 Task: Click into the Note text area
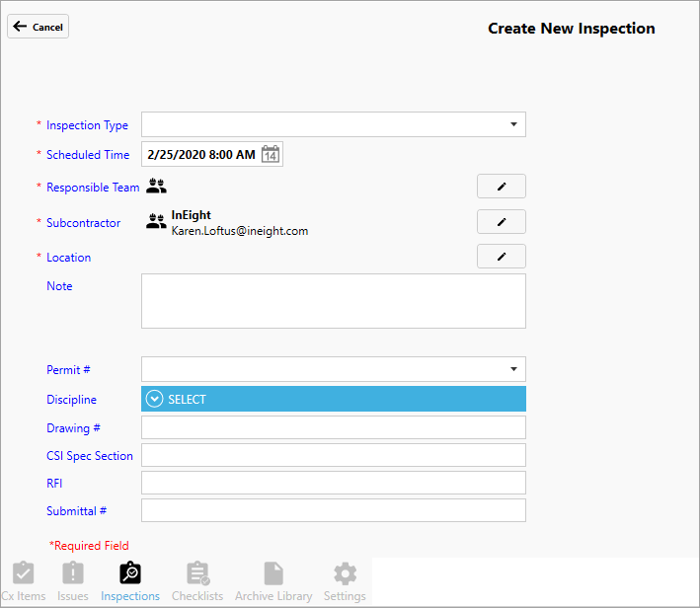pyautogui.click(x=333, y=300)
